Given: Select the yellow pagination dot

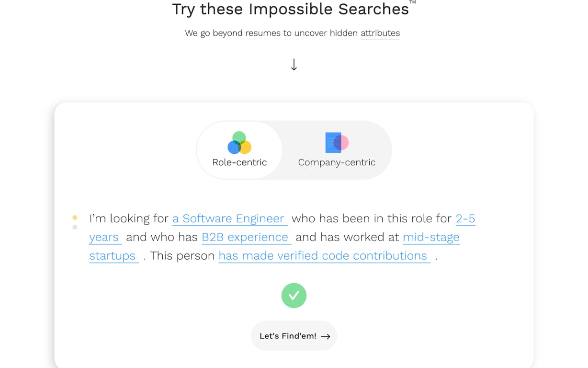Looking at the screenshot, I should click(x=75, y=218).
